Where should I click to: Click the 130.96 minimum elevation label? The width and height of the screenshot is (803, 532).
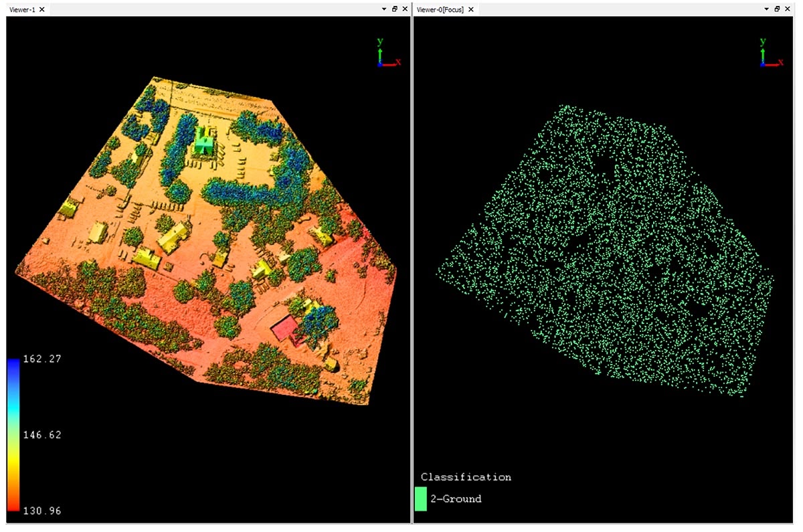tap(43, 511)
